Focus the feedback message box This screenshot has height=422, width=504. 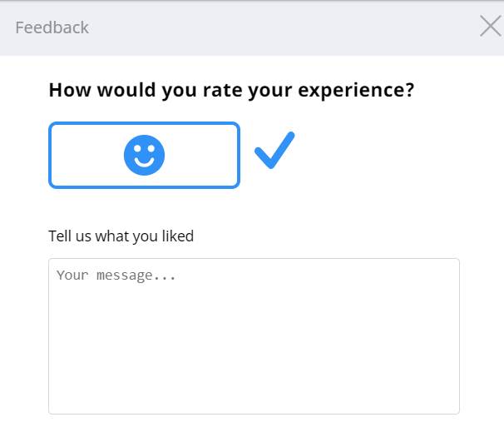254,335
